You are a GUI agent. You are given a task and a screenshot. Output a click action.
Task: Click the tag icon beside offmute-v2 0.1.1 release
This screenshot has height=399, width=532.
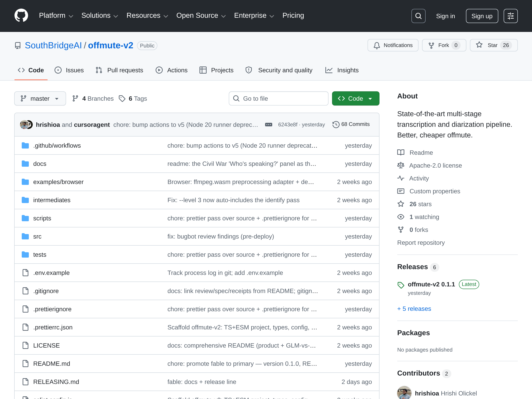(401, 285)
